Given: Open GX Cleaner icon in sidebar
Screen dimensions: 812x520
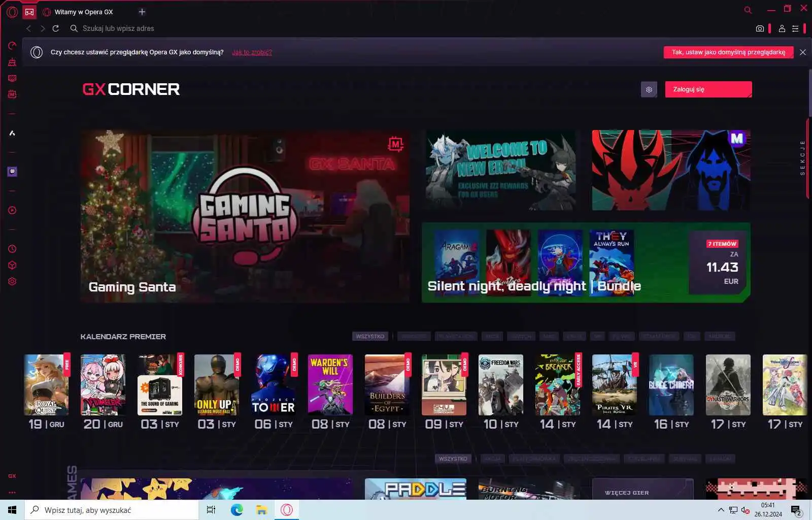Looking at the screenshot, I should coord(12,62).
